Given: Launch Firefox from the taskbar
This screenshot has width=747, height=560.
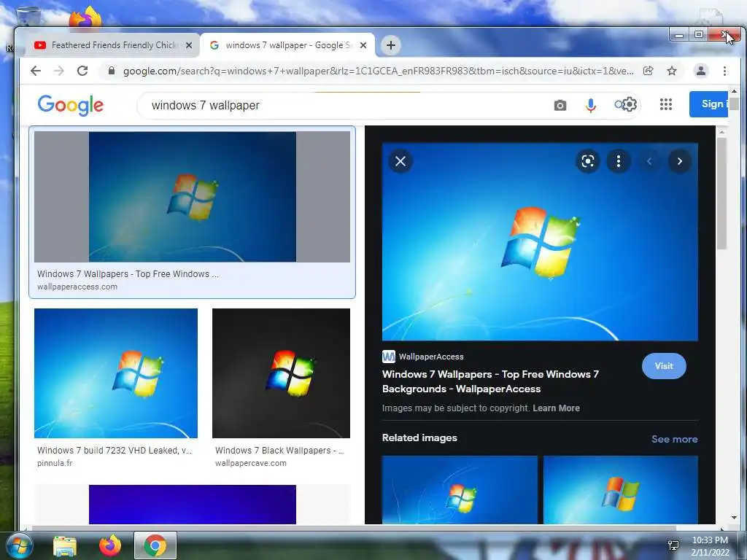Looking at the screenshot, I should [x=110, y=545].
